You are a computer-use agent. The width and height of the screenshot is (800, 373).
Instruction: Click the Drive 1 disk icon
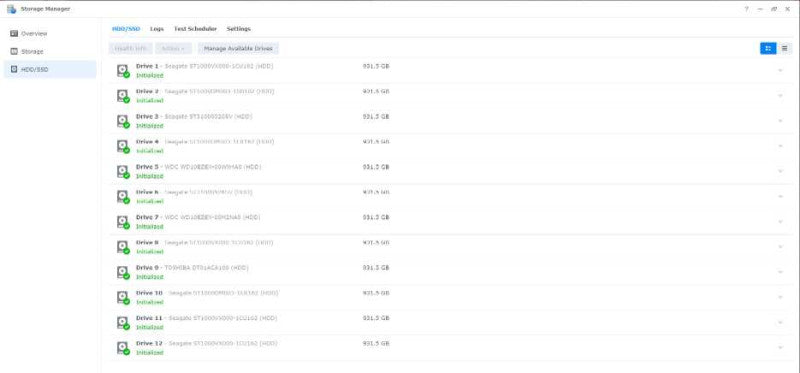click(x=122, y=70)
